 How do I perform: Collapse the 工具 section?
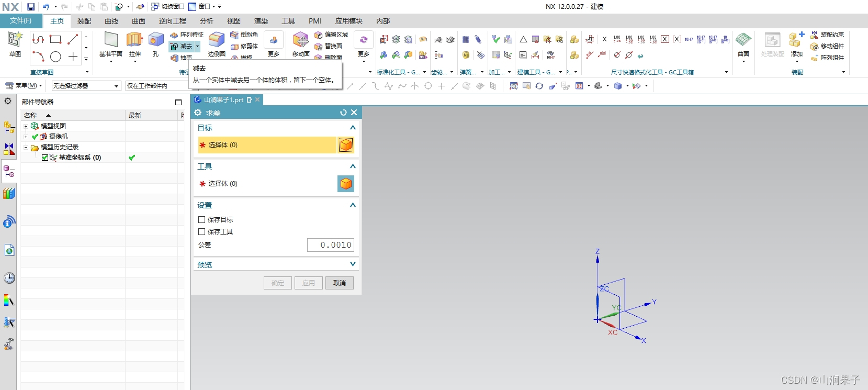[353, 166]
